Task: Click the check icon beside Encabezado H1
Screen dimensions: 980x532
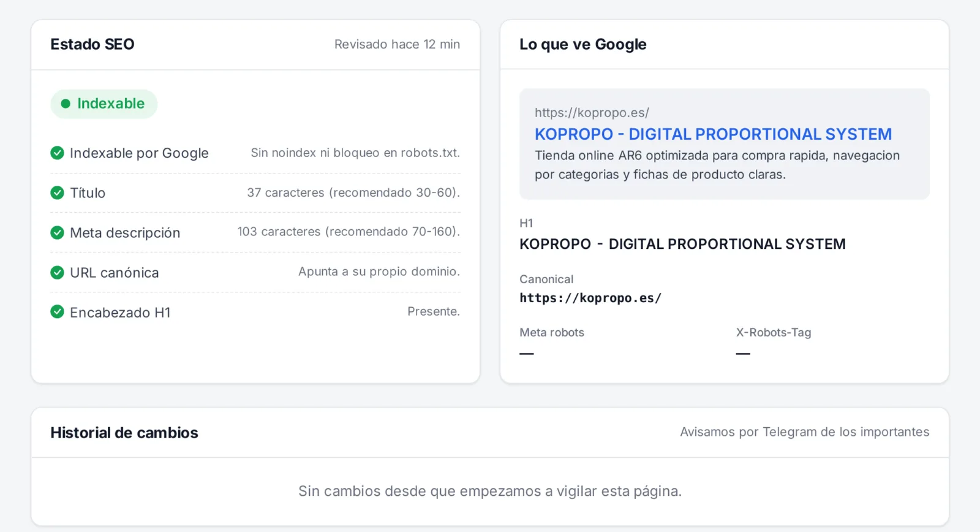Action: [57, 312]
